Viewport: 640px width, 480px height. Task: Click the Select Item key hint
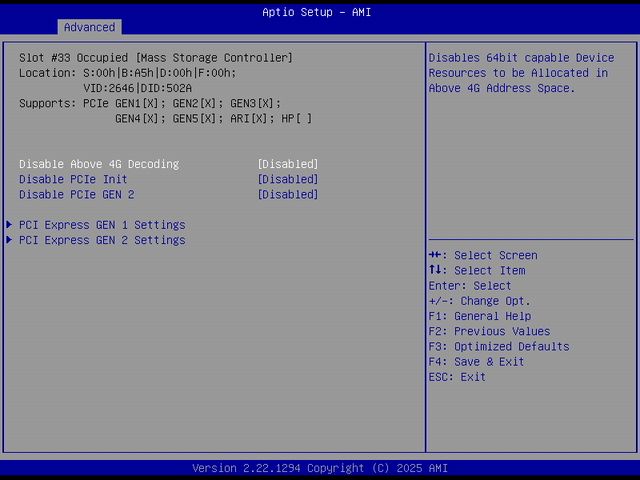click(477, 271)
